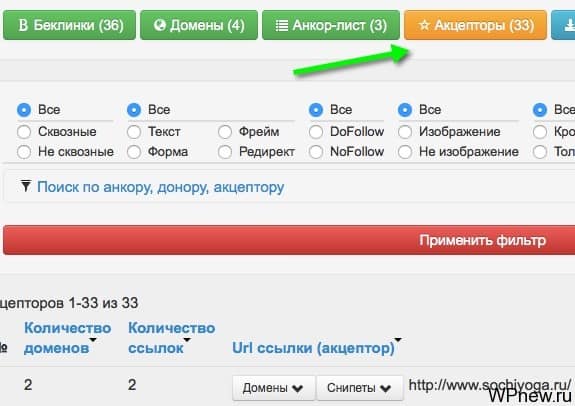Sort by Url ссылки (акцептор) column

(314, 348)
